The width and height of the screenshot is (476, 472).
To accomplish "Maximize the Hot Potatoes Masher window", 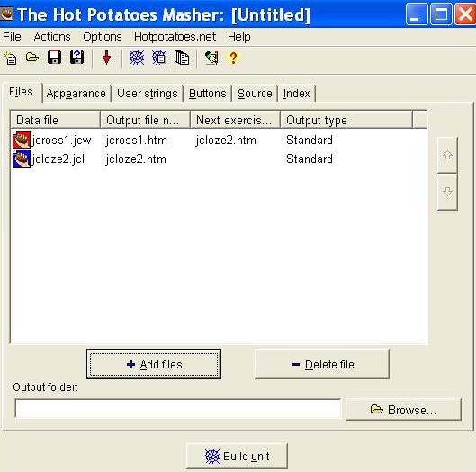I will click(x=441, y=14).
